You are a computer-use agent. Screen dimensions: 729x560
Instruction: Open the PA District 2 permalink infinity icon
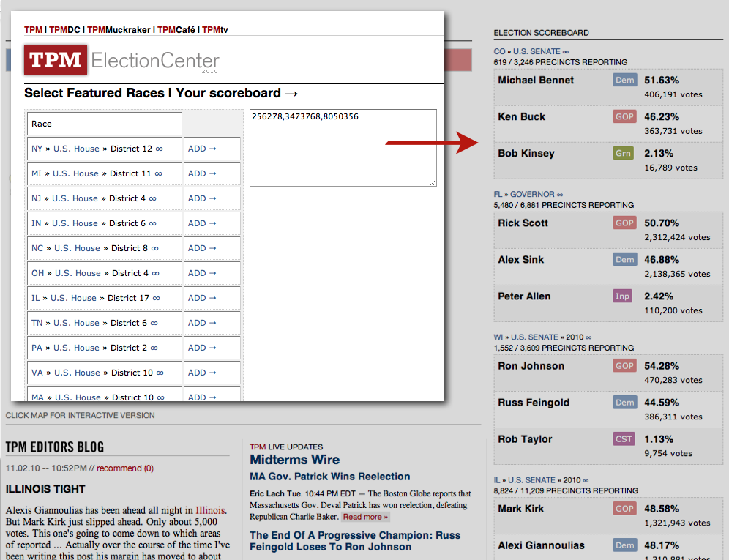(154, 348)
